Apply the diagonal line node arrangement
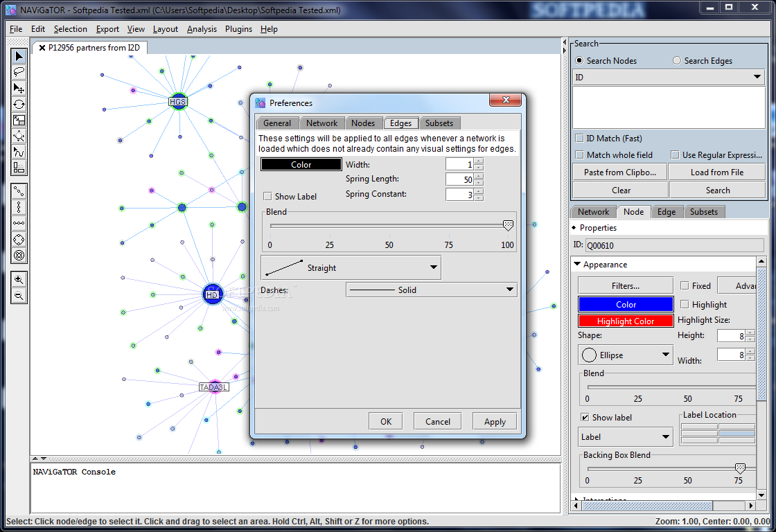776x532 pixels. coord(19,191)
